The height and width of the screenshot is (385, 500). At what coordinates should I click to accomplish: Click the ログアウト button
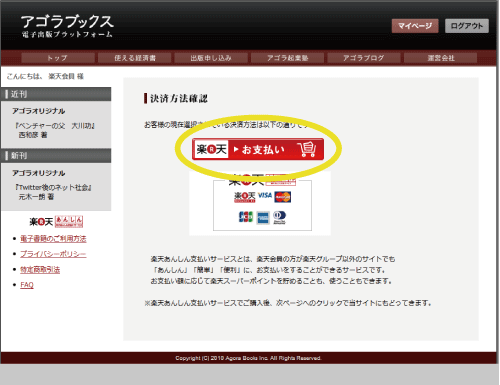tap(467, 26)
